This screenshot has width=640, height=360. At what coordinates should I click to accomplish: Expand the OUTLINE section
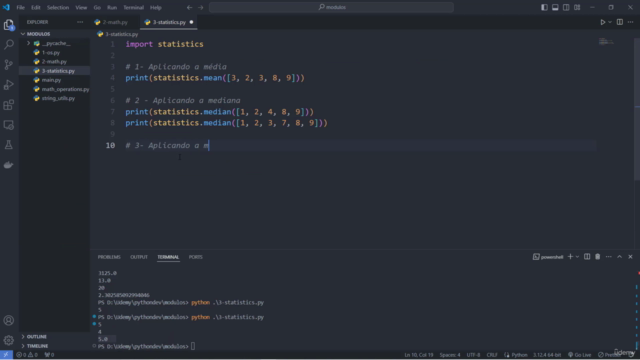pyautogui.click(x=36, y=337)
